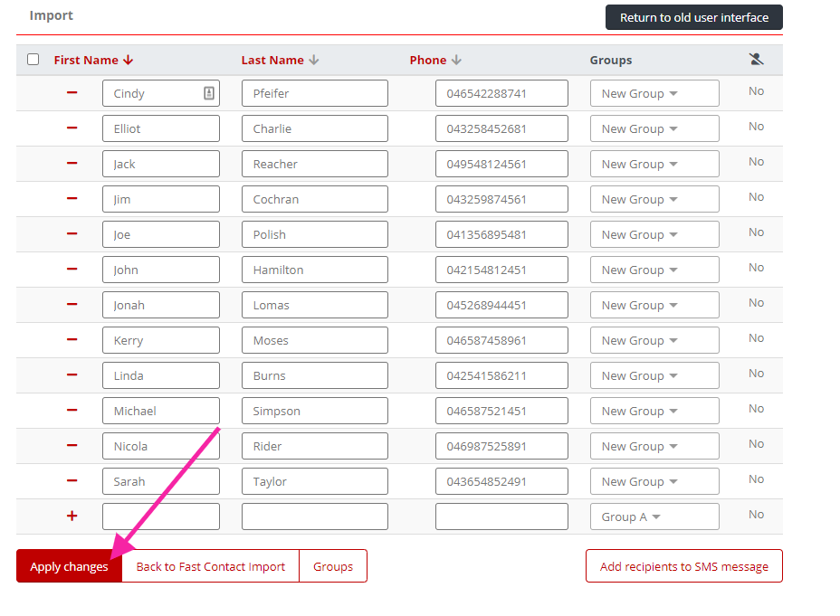Select the Import tab heading
Viewport: 840px width, 616px height.
click(x=51, y=15)
